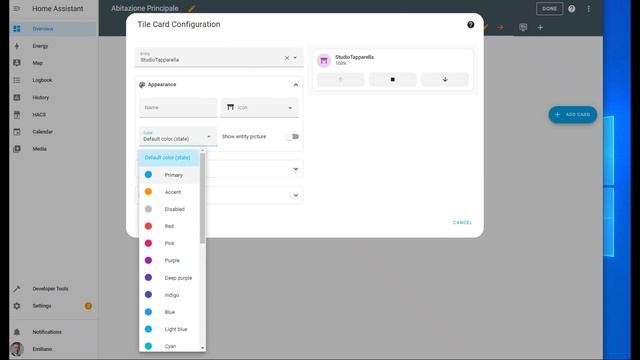Open dashboard help question icon

(571, 9)
